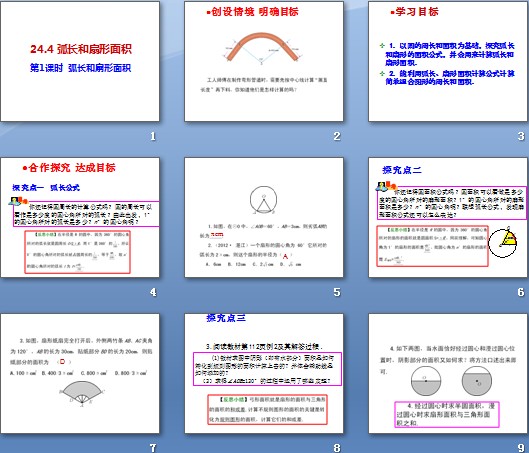Select slide 1 titled 24.4 弧长和扇形面积
529x453 pixels.
[80, 61]
